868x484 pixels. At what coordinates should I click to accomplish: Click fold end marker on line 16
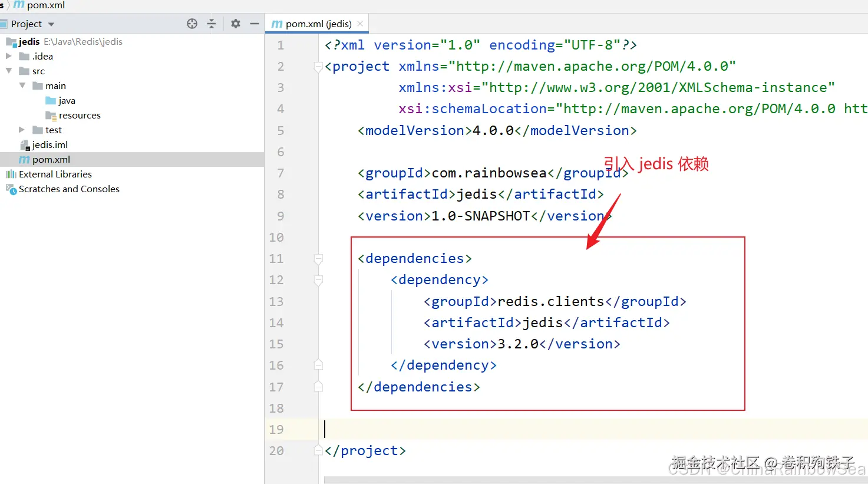[318, 365]
